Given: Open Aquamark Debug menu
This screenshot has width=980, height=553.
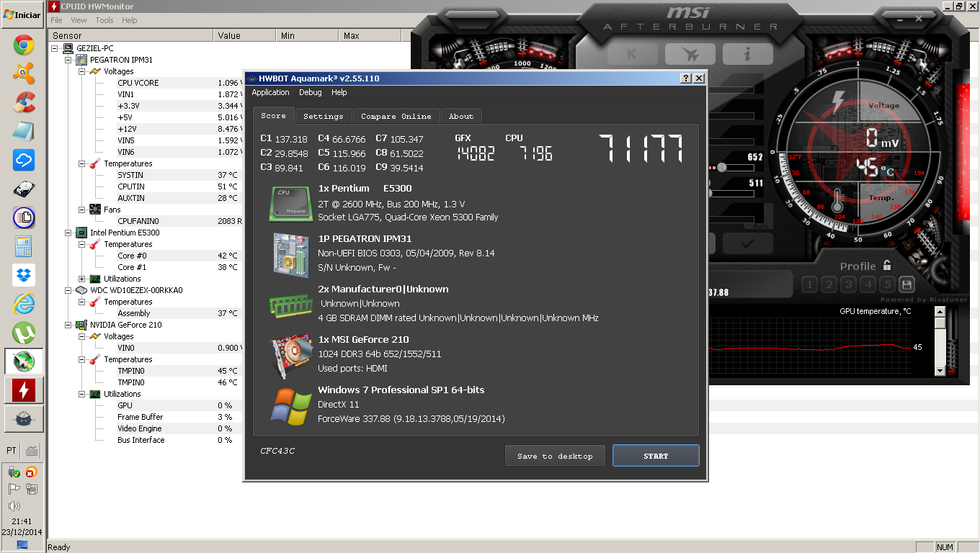Looking at the screenshot, I should tap(311, 92).
